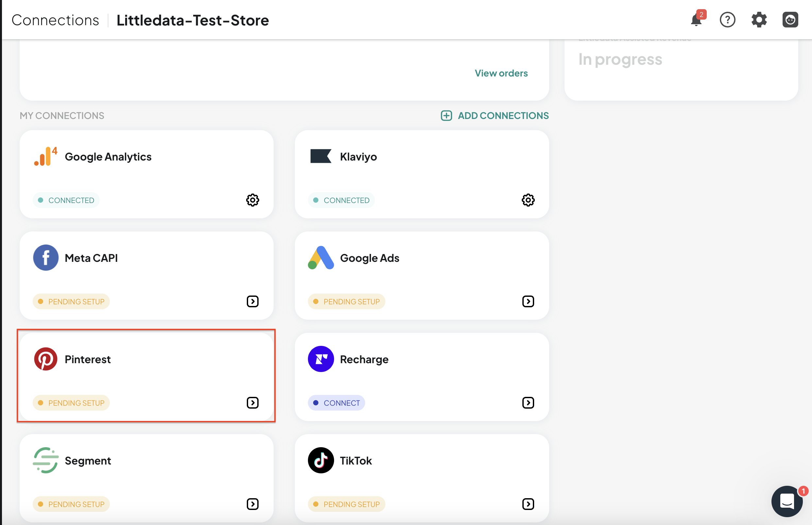Screen dimensions: 812x525
Task: Click the Pinterest arrow icon
Action: click(253, 403)
